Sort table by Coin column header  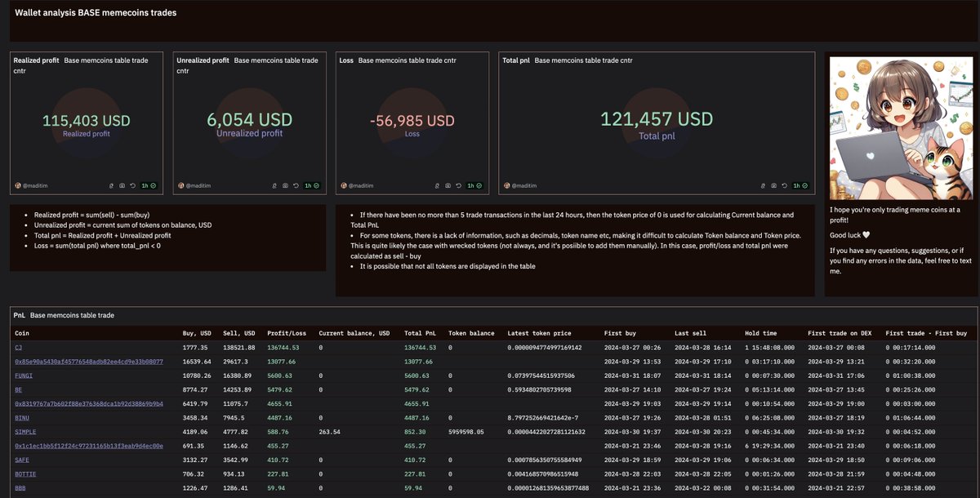click(22, 333)
